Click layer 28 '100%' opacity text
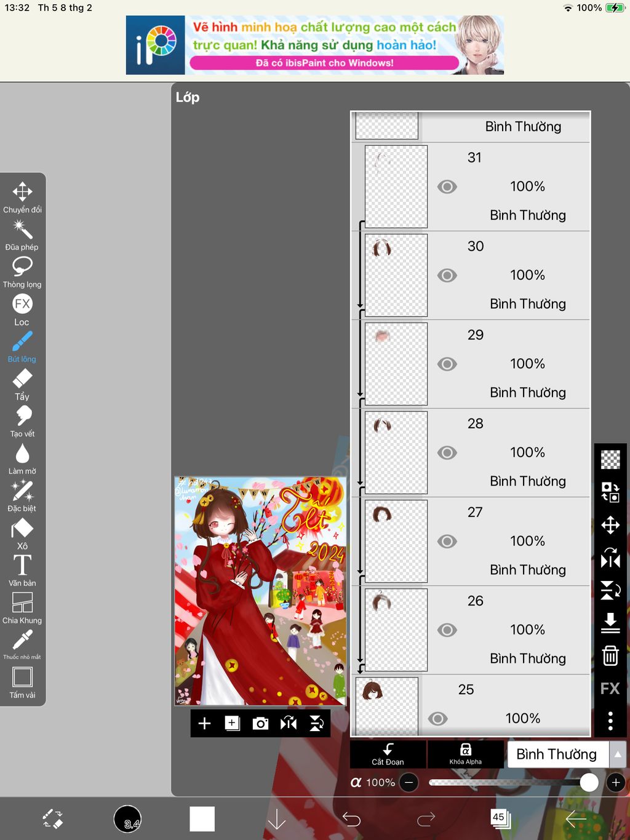 pos(527,452)
